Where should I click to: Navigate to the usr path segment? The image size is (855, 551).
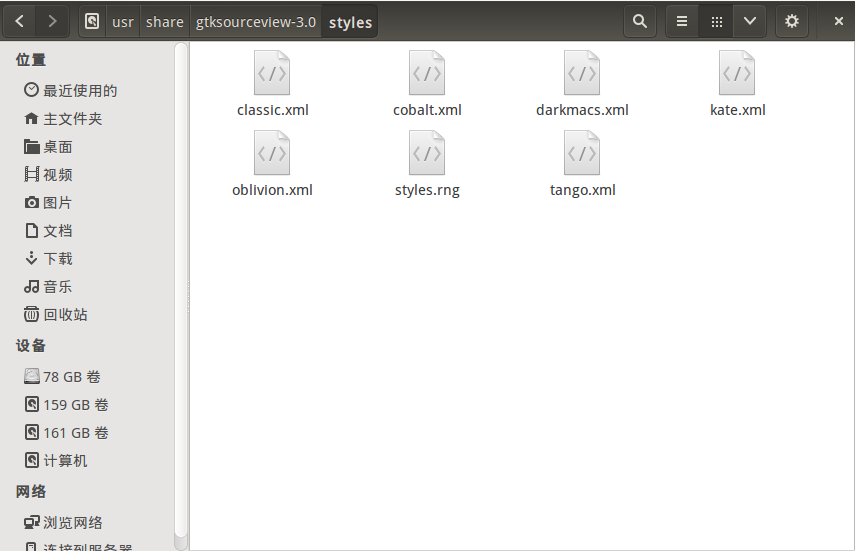123,22
